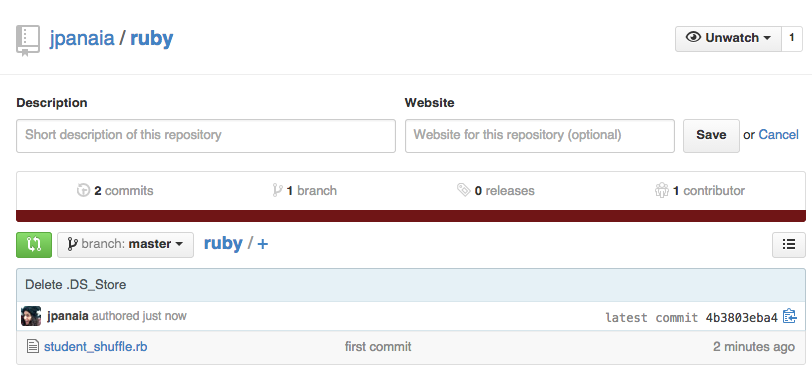Image resolution: width=812 pixels, height=374 pixels.
Task: Open the 1 branch tab
Action: pyautogui.click(x=304, y=191)
